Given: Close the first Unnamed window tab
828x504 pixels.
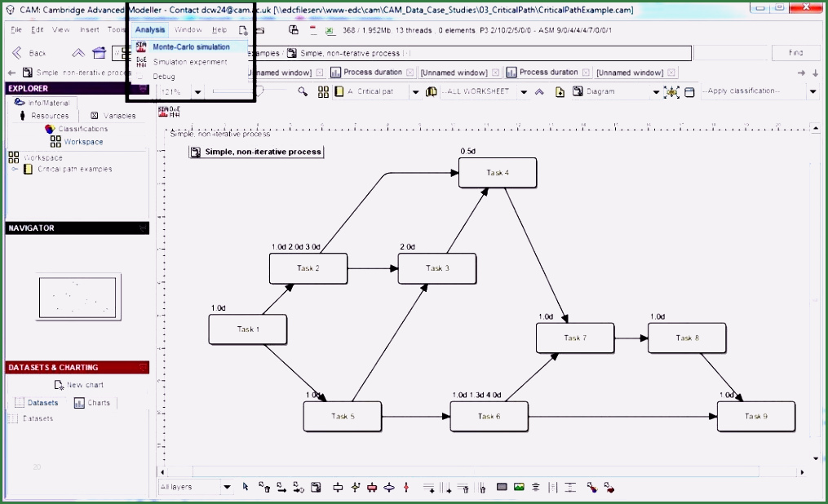Looking at the screenshot, I should tap(318, 73).
